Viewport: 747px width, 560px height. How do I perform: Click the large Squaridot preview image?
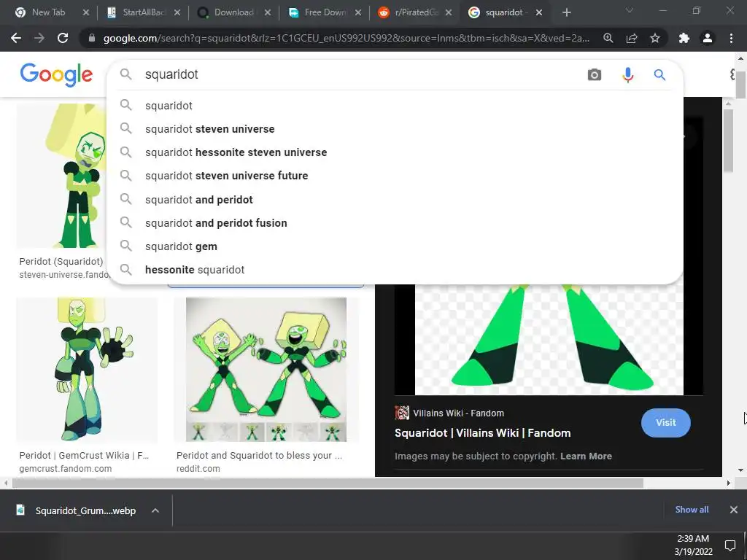pyautogui.click(x=549, y=340)
